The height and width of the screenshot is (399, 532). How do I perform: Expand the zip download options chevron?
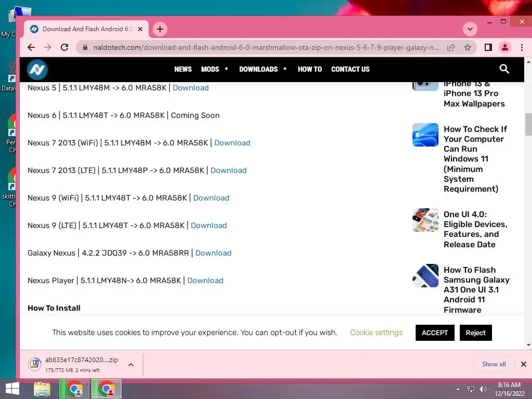pos(131,365)
